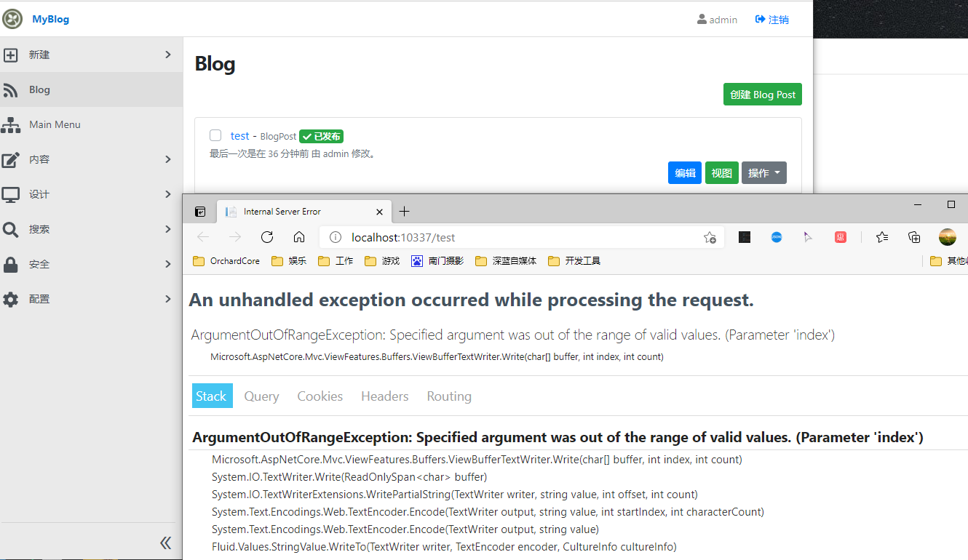
Task: Click the 创建 Blog Post button
Action: (763, 95)
